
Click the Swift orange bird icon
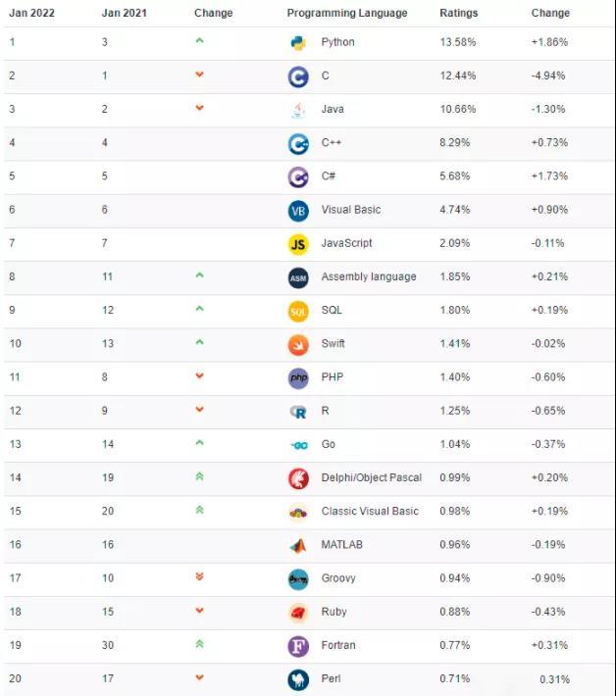(298, 344)
